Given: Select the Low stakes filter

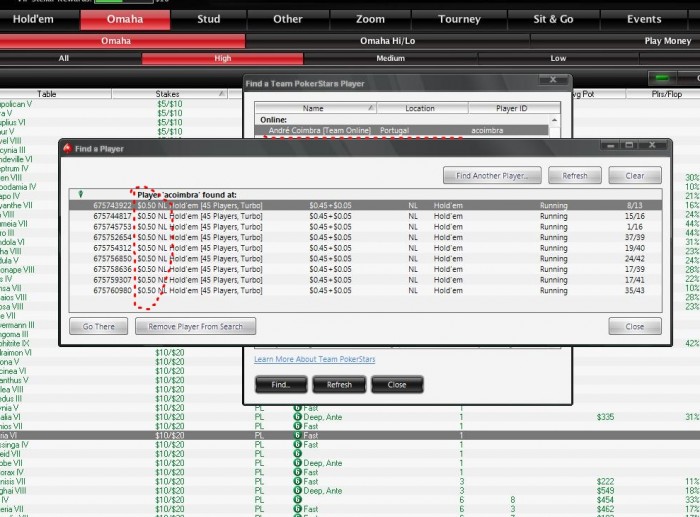Looking at the screenshot, I should tap(558, 58).
